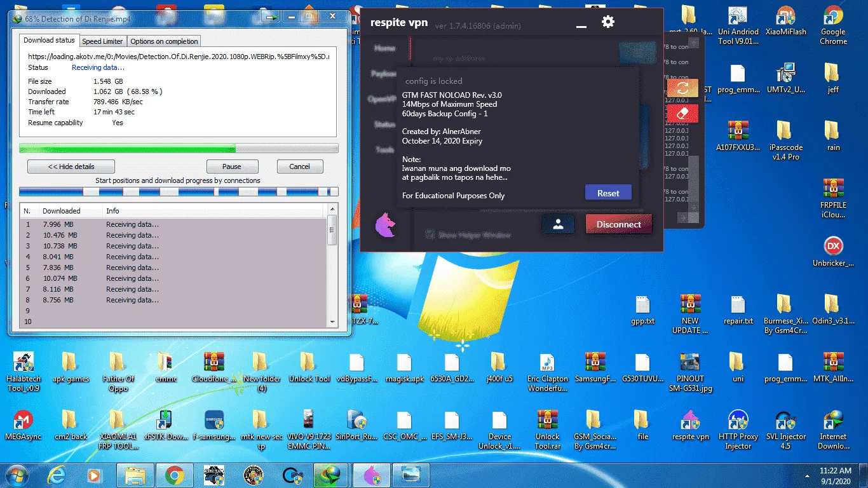Click the Hide details button
The image size is (868, 488).
(71, 166)
